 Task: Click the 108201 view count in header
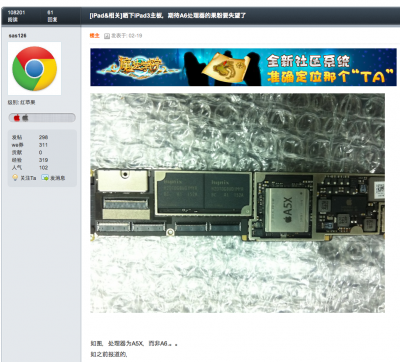coord(16,12)
